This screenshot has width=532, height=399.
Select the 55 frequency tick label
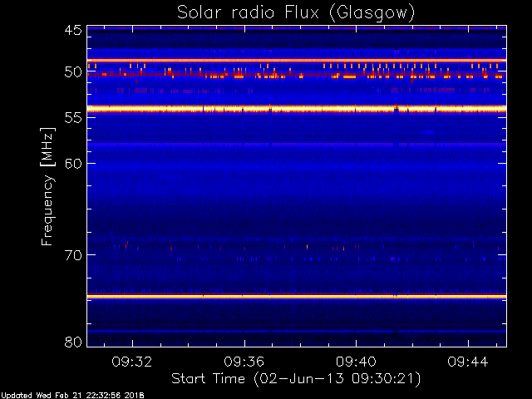coord(73,118)
